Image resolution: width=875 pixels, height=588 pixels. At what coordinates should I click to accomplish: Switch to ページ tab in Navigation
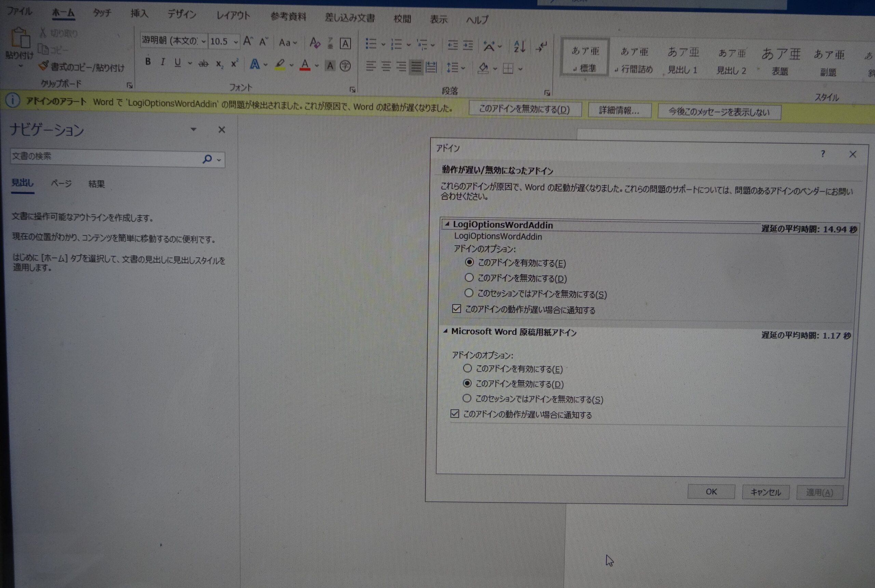point(61,183)
